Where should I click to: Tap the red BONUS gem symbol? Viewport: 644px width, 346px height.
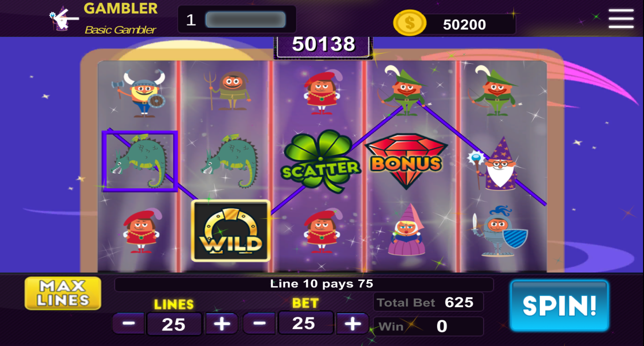pos(406,161)
